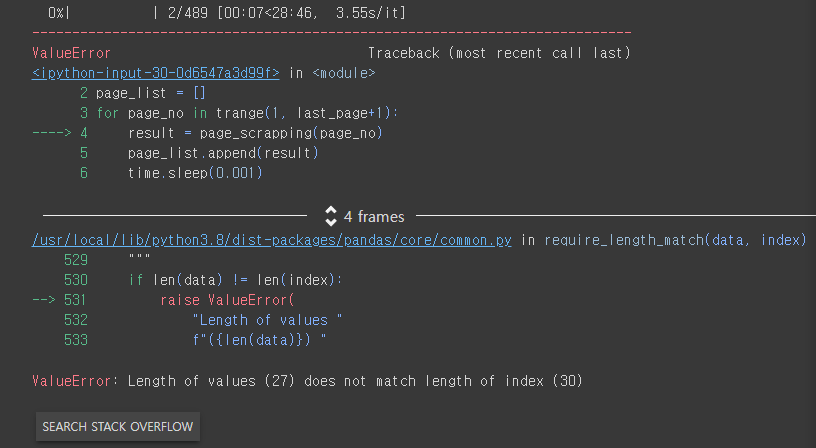This screenshot has height=448, width=816.
Task: Click line 'result = page_scrapping(page_no)'
Action: (x=255, y=133)
